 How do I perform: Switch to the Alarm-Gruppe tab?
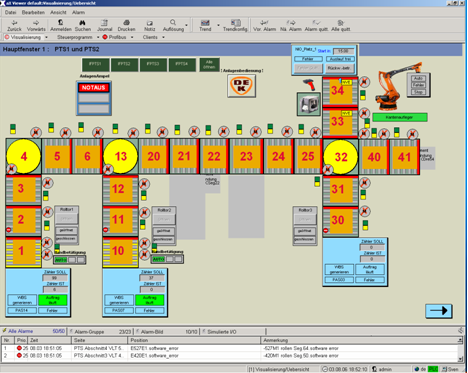[x=101, y=332]
